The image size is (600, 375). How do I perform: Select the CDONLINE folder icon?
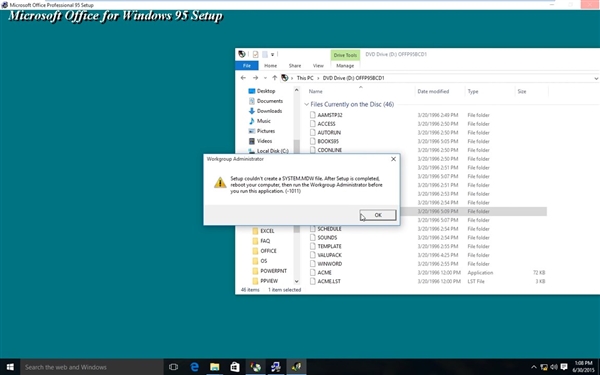[313, 150]
